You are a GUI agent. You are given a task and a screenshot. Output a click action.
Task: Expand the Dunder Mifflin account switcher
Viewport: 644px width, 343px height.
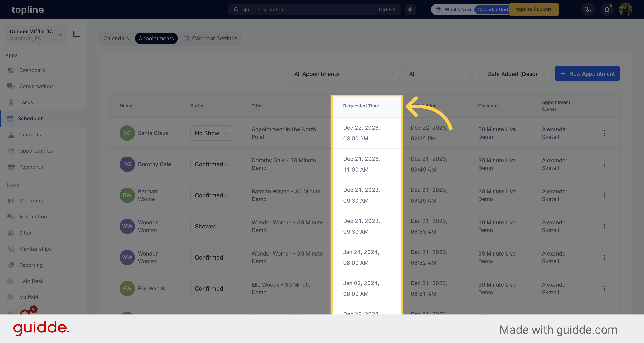coord(36,35)
